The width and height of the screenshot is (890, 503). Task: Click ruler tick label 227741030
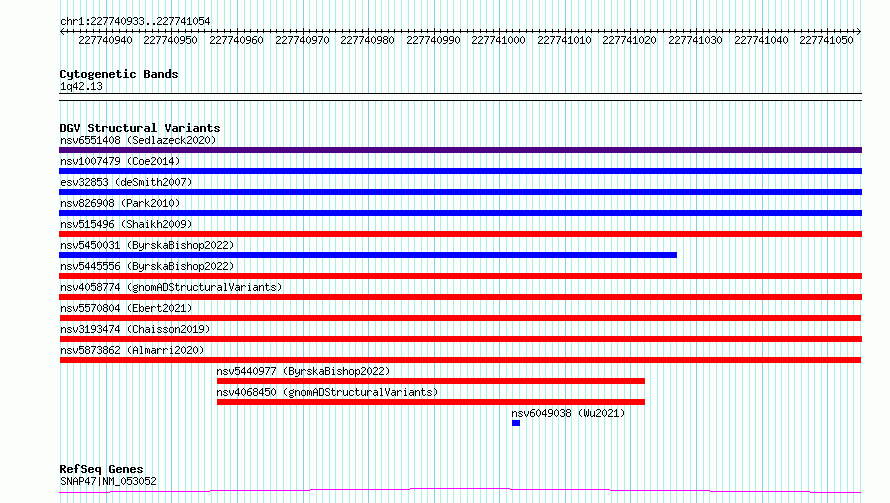pyautogui.click(x=695, y=40)
